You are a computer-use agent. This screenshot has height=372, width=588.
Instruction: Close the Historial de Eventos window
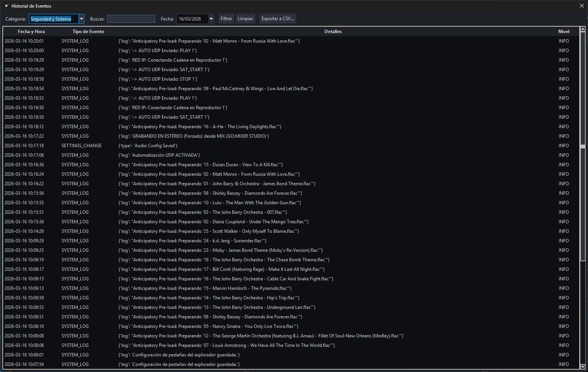click(582, 6)
